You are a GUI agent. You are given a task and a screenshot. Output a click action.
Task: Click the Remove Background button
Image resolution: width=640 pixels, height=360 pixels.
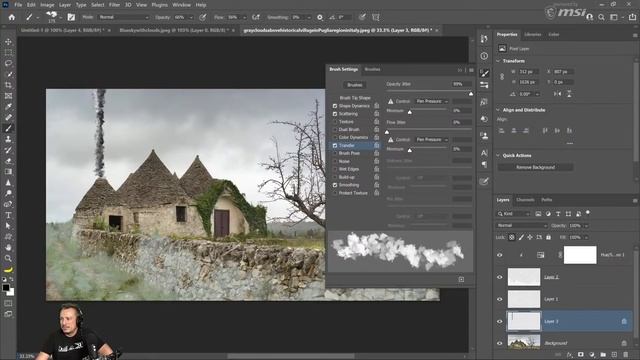coord(535,167)
